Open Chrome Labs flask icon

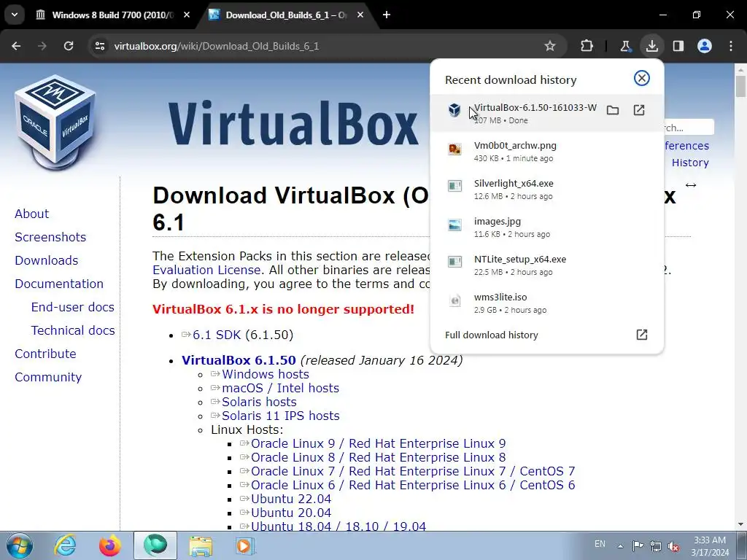coord(625,46)
